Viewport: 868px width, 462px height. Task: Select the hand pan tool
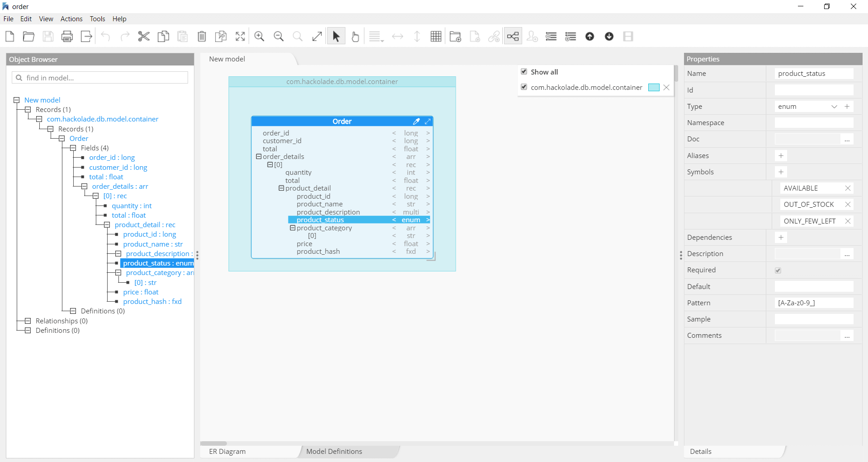(x=355, y=37)
